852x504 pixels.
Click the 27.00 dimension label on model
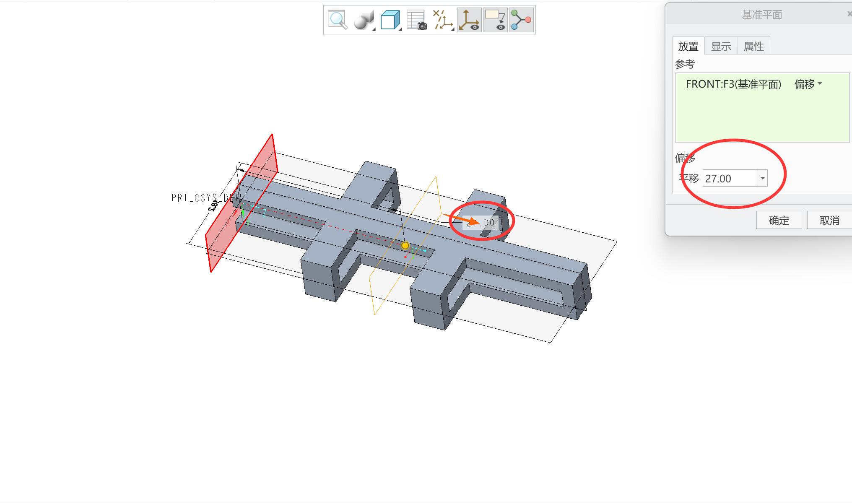481,223
